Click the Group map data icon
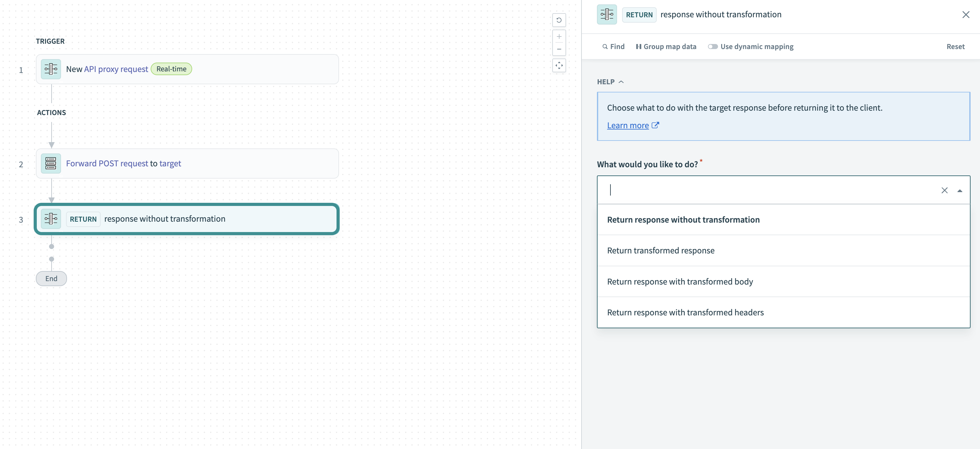The height and width of the screenshot is (449, 980). (639, 47)
